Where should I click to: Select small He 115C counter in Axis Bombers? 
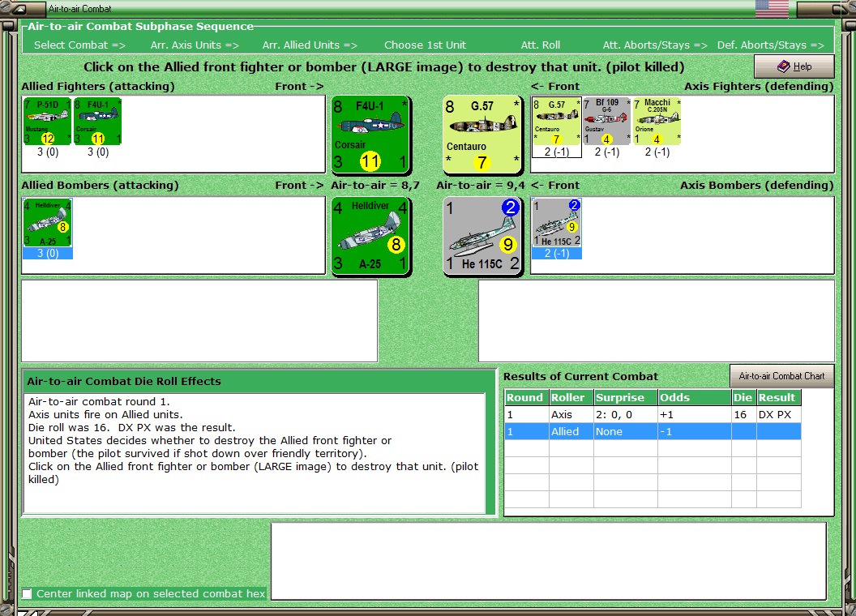point(556,223)
